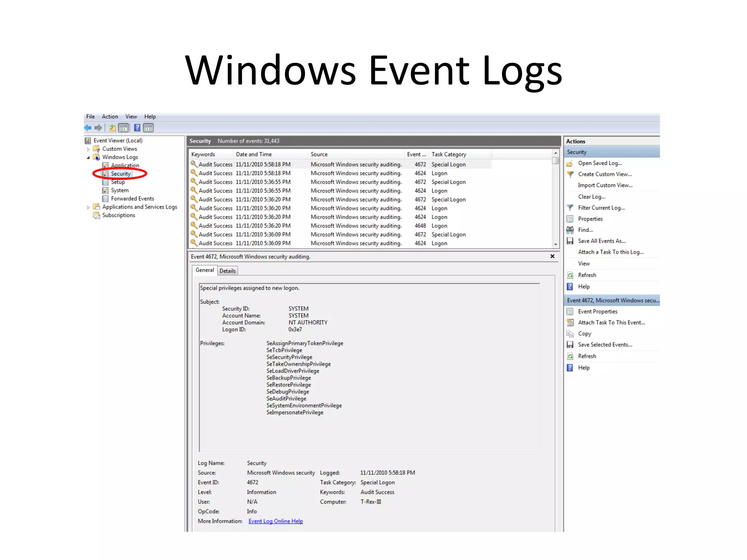Image resolution: width=747 pixels, height=560 pixels.
Task: Expand Applications and Services Logs node
Action: [x=88, y=207]
